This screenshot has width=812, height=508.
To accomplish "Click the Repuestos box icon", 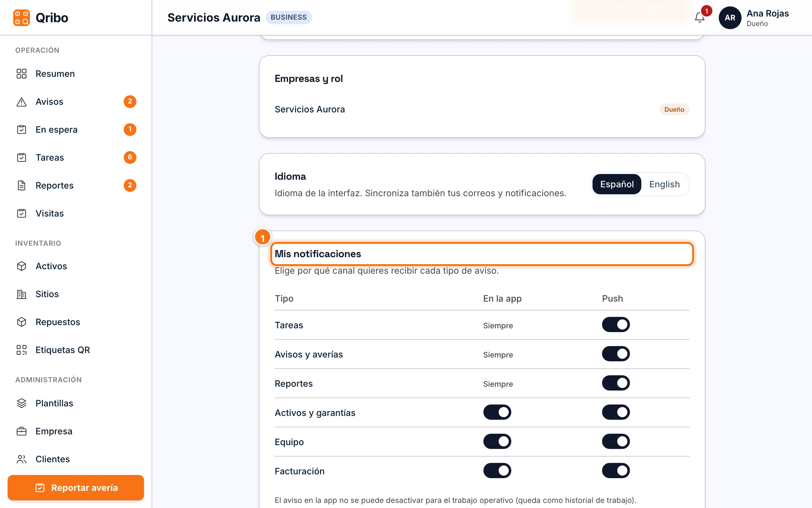I will tap(22, 322).
